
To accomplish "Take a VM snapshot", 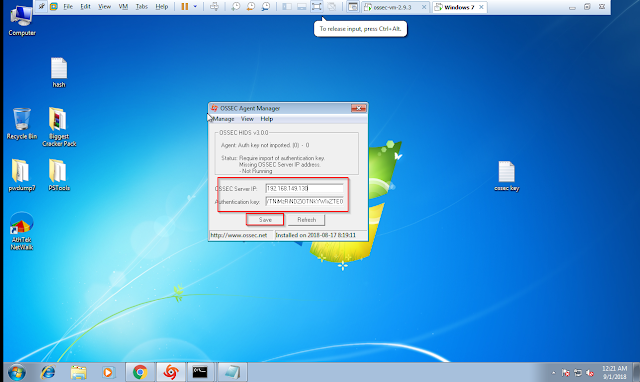I will pyautogui.click(x=236, y=7).
